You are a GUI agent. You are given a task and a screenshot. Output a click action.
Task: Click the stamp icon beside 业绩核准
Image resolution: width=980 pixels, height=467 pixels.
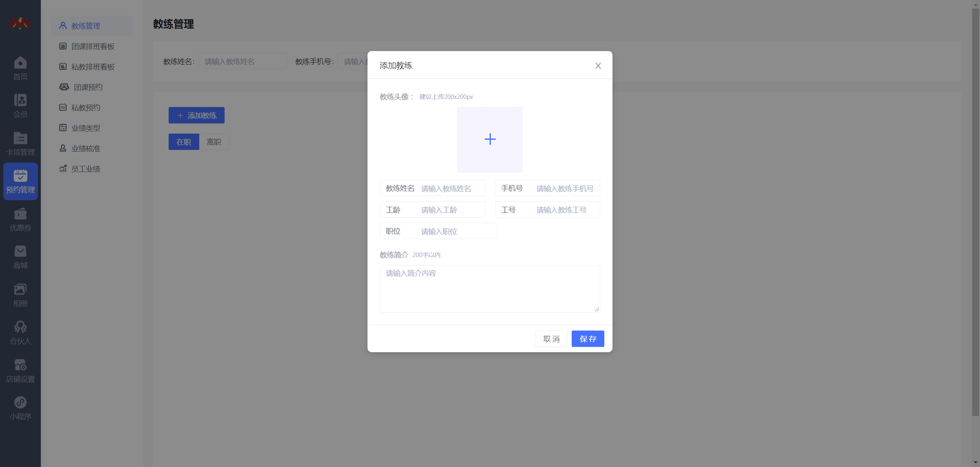[63, 148]
